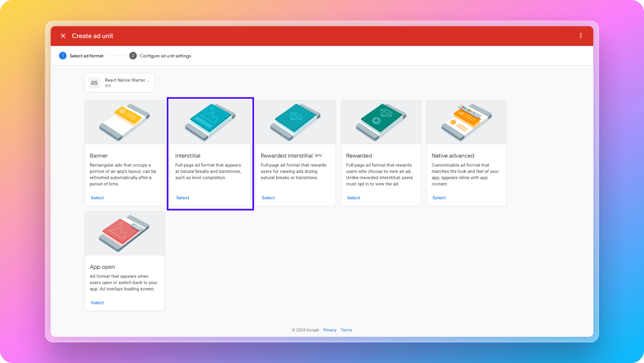The height and width of the screenshot is (363, 644).
Task: Select the Banner ad format
Action: coord(97,197)
